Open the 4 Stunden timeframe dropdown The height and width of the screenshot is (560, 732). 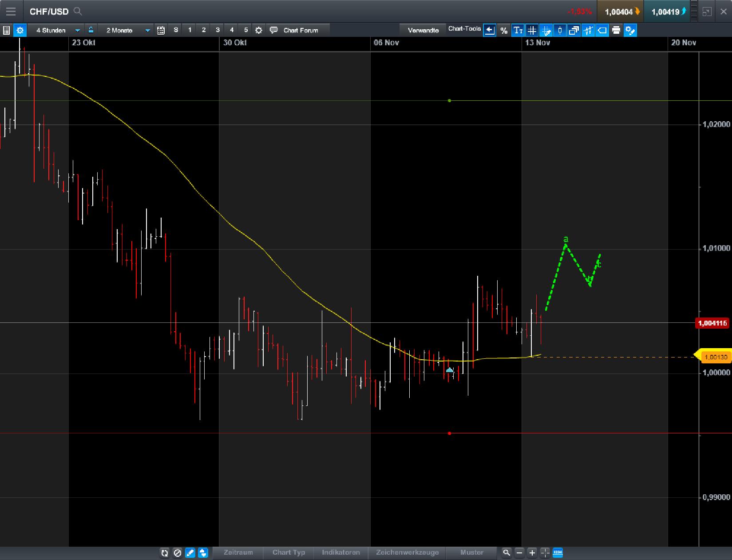pos(58,30)
